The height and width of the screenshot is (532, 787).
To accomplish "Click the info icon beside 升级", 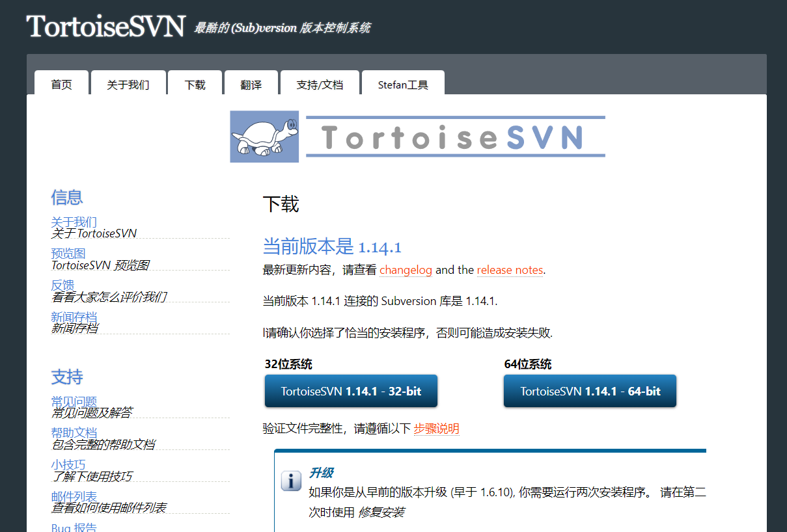I will click(291, 481).
